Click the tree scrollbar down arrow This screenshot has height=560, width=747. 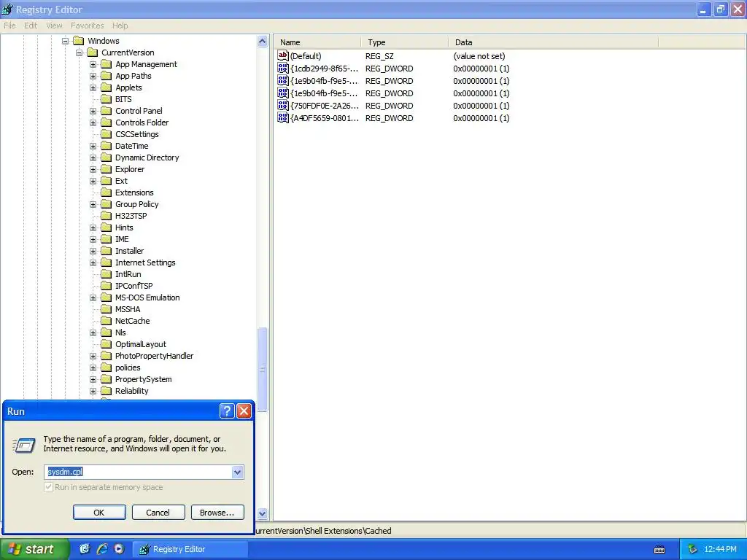click(x=263, y=513)
